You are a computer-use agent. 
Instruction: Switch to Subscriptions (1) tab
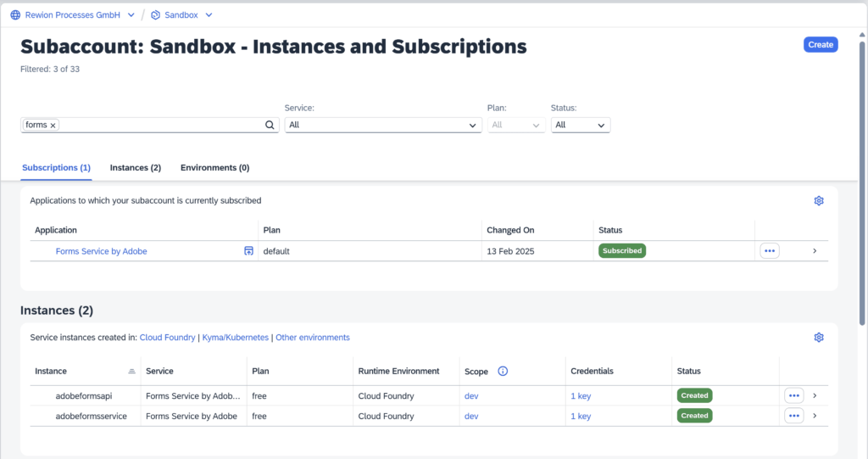point(56,167)
